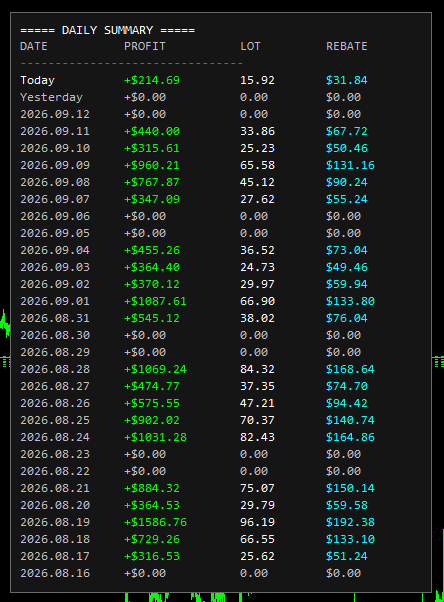Click the PROFIT column header
444x602 pixels.
145,46
